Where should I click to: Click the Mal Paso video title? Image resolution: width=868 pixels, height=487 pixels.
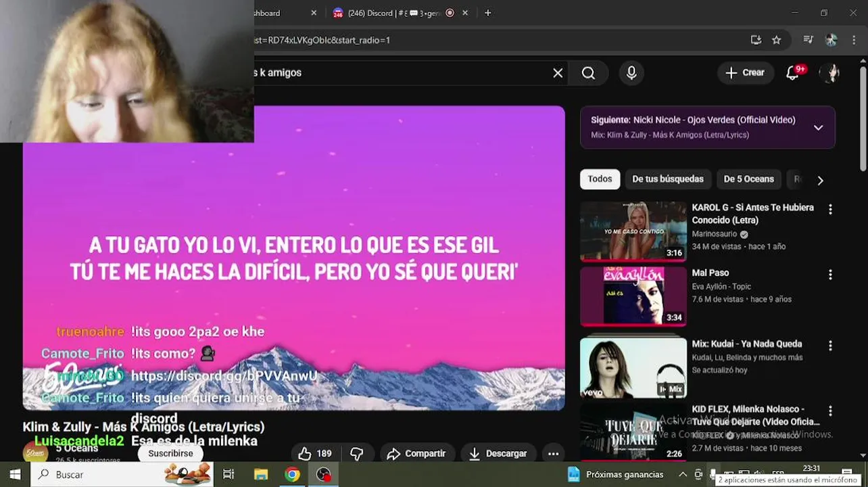tap(710, 273)
